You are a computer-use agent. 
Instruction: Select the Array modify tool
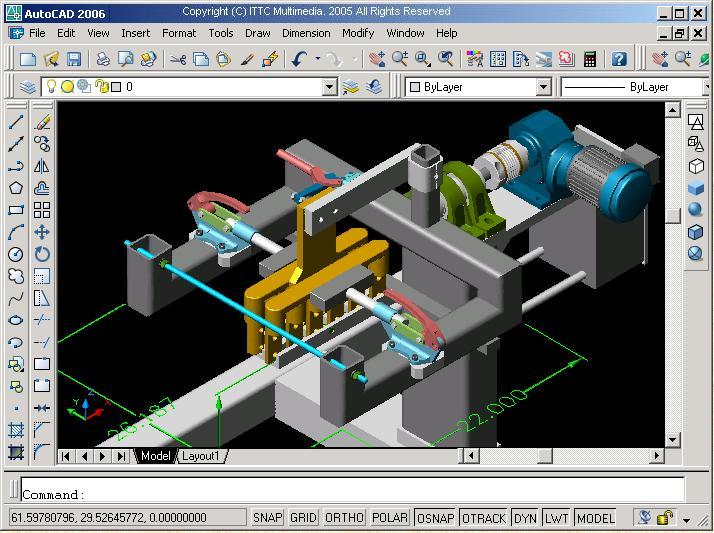pos(42,210)
